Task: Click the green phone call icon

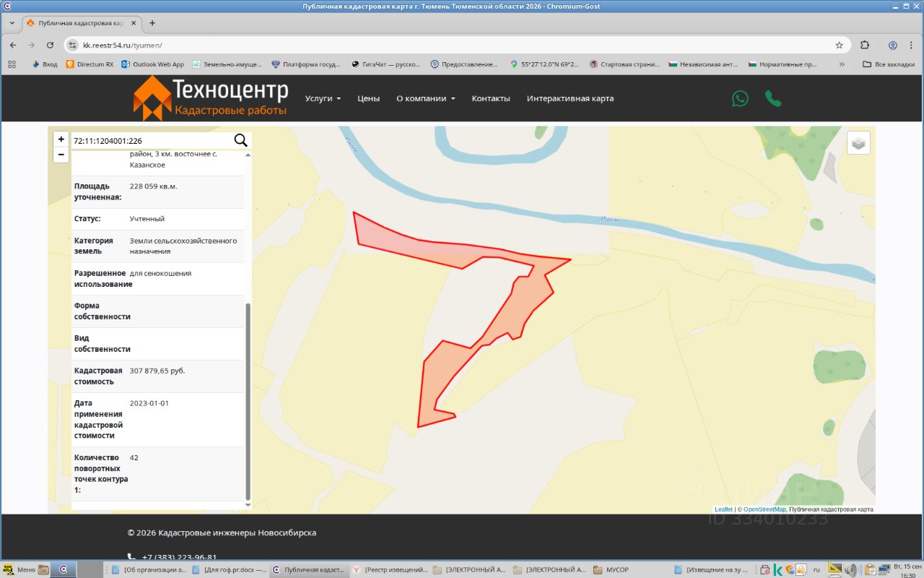Action: (773, 98)
